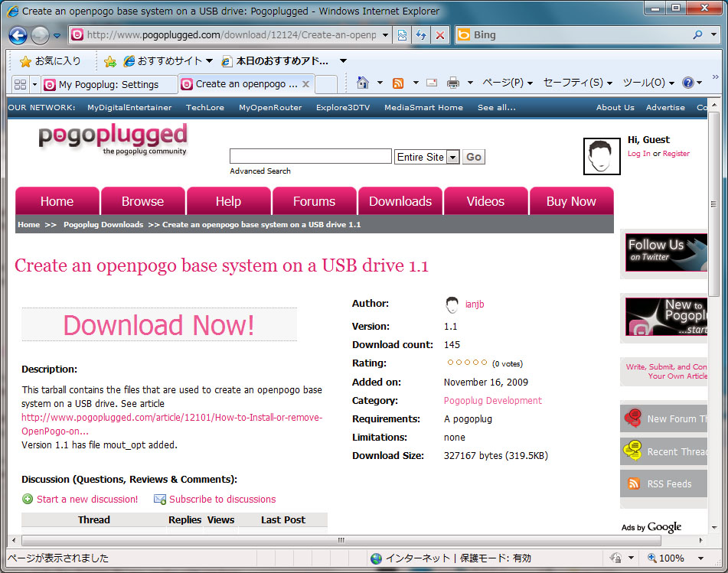Open the Quick Tabs grid icon
Image resolution: width=728 pixels, height=573 pixels.
pos(20,84)
